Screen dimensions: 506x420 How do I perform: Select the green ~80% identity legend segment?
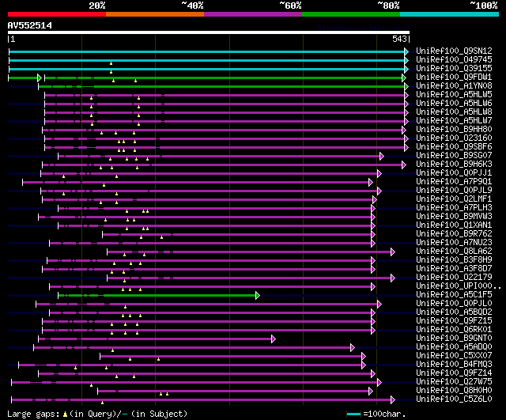click(351, 14)
